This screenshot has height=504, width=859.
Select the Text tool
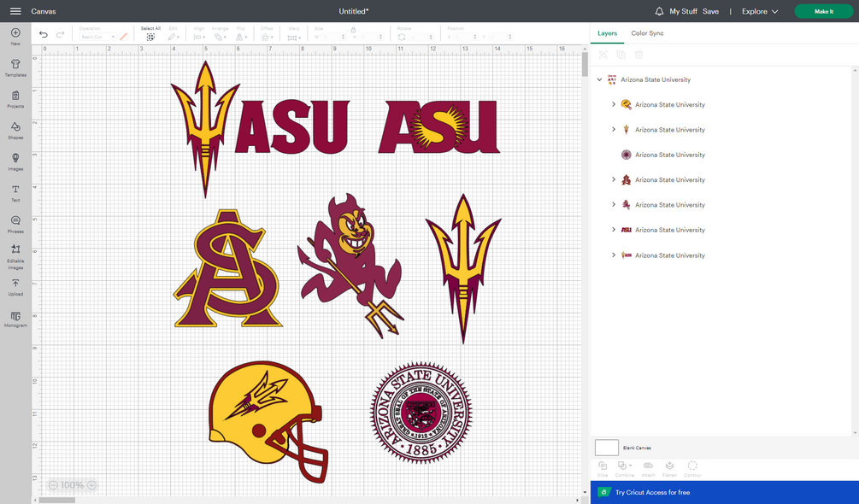pyautogui.click(x=15, y=192)
